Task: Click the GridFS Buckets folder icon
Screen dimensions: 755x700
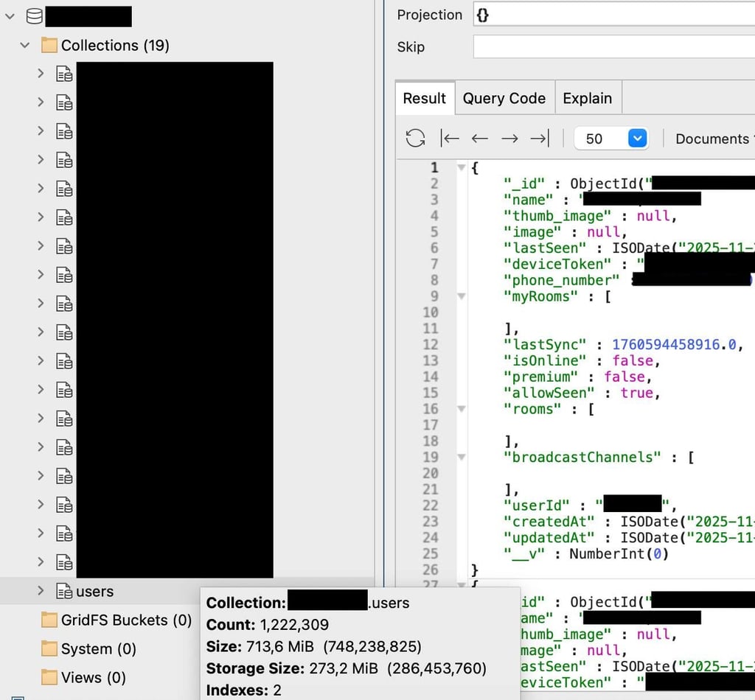Action: (49, 620)
